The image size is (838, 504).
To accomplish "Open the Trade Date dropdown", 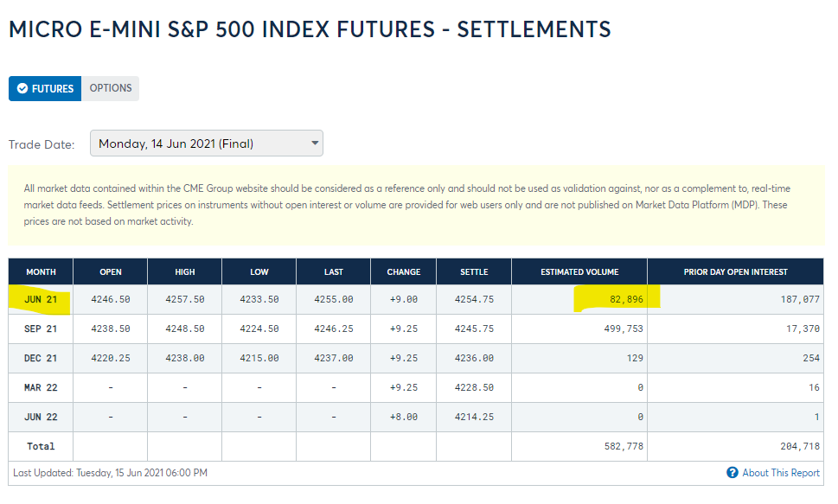I will (x=207, y=144).
